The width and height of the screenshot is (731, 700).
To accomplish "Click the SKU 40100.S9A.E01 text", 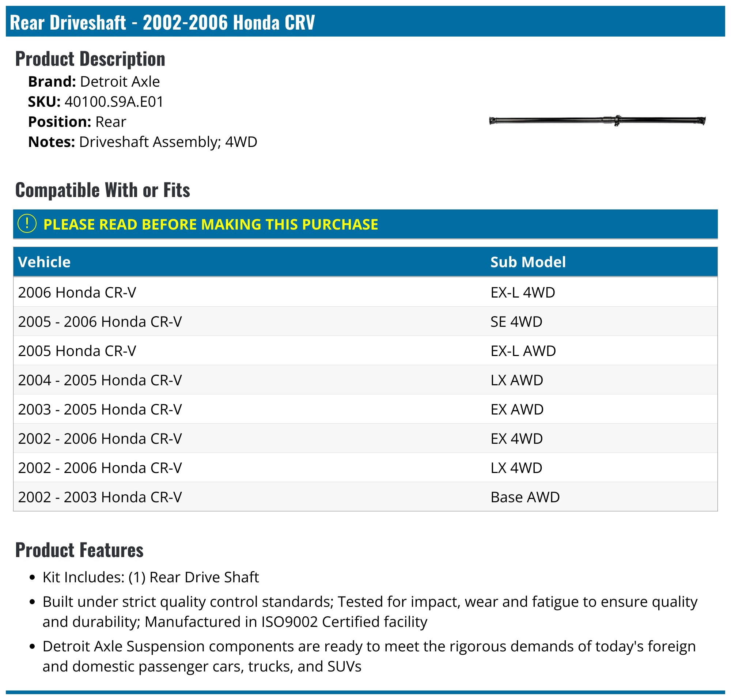I will [96, 102].
